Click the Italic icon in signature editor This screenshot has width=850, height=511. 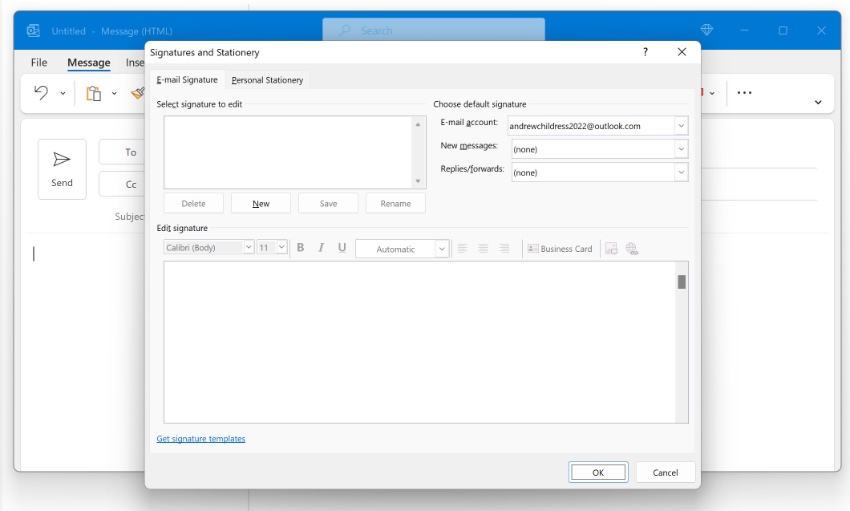click(321, 248)
